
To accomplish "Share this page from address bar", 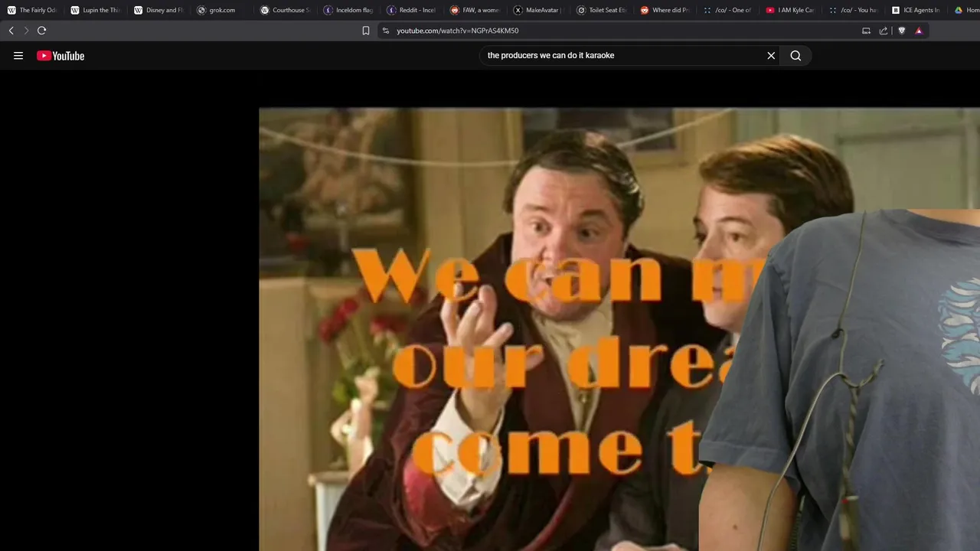I will pos(884,31).
